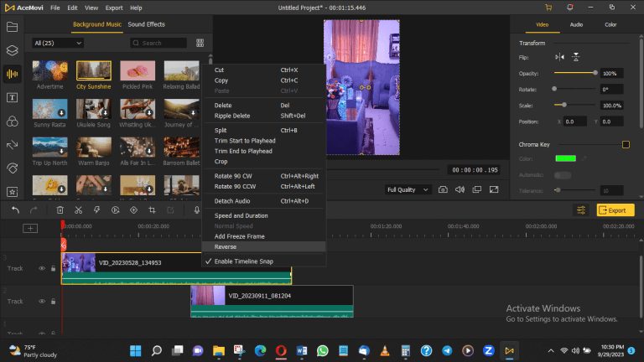Click the scissors Split tool in the timeline toolbar
The height and width of the screenshot is (362, 644).
click(78, 210)
